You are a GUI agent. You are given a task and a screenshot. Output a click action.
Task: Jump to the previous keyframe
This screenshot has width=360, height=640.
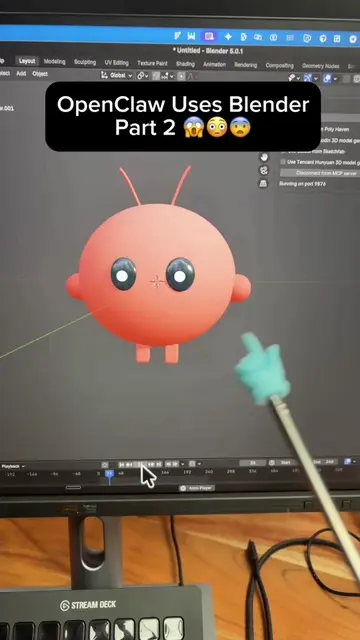(x=129, y=464)
